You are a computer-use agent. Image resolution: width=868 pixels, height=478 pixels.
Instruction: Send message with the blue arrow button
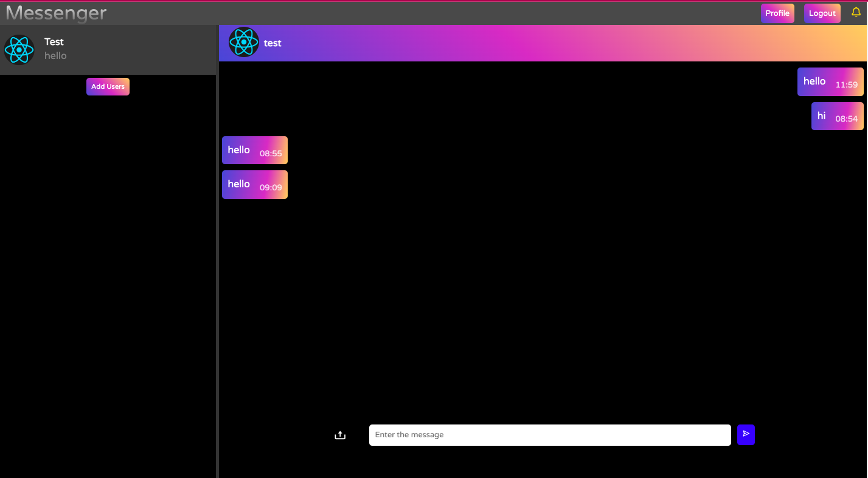click(x=746, y=434)
